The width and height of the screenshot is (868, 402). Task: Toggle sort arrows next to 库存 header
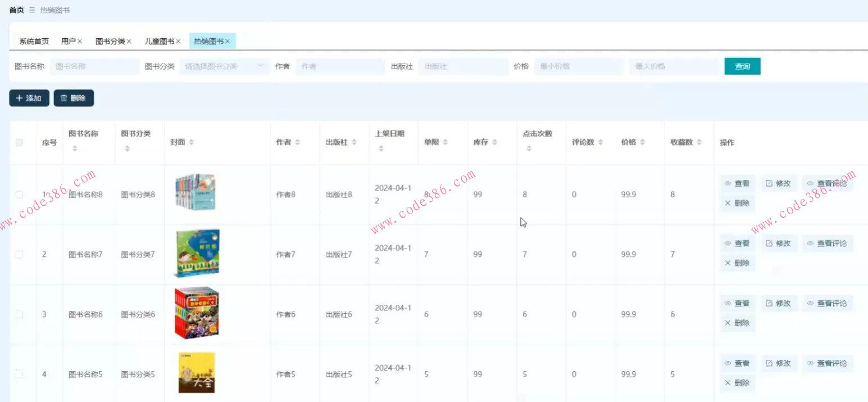click(x=494, y=143)
